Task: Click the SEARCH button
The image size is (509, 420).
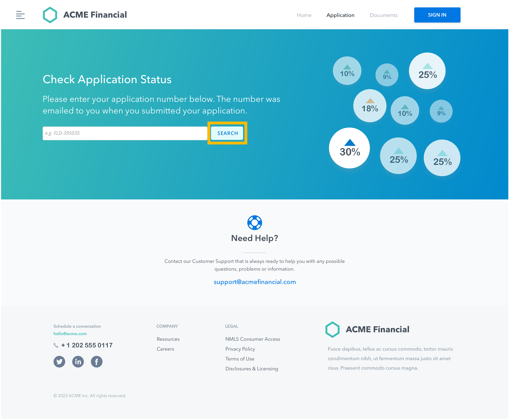Action: coord(228,133)
